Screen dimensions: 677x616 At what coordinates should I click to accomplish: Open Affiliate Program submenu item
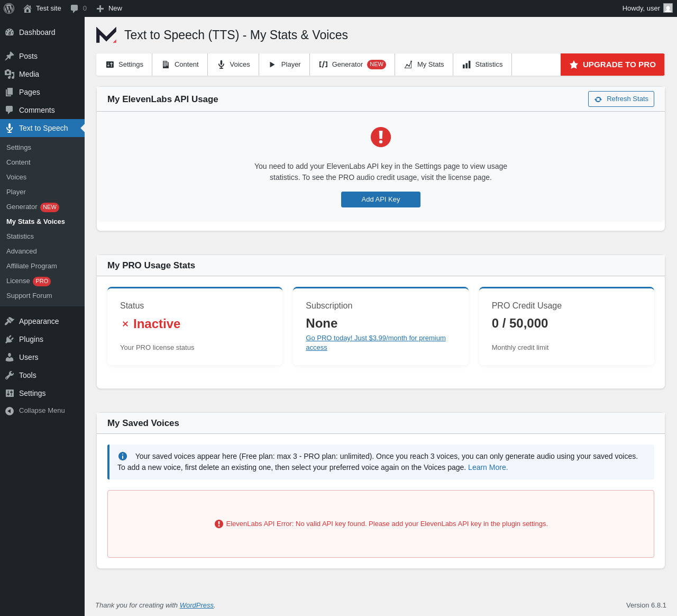42,266
